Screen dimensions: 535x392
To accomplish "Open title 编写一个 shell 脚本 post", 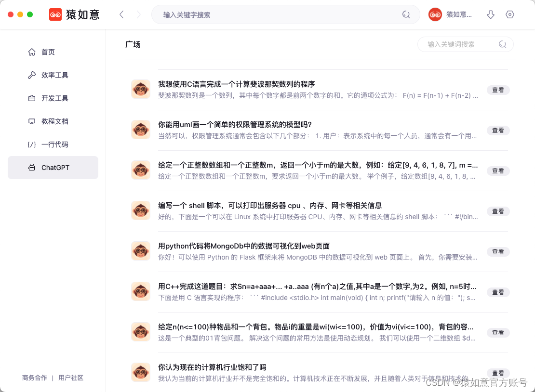I will pos(270,206).
